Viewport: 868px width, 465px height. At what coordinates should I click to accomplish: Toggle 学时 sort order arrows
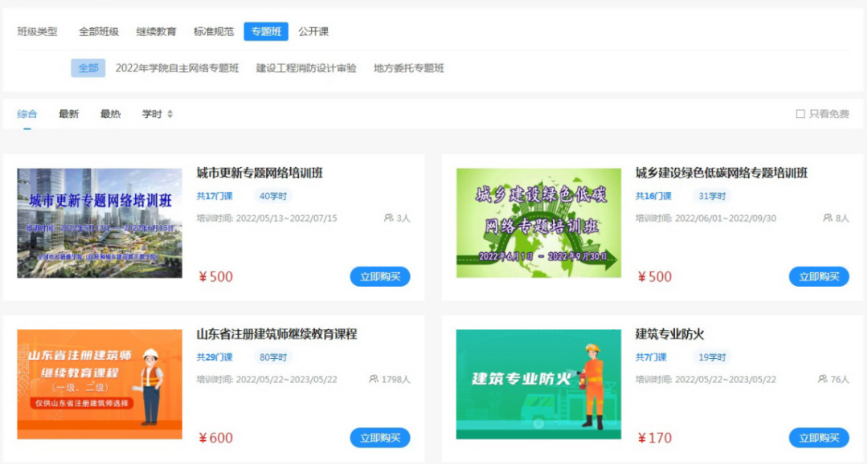(x=169, y=113)
